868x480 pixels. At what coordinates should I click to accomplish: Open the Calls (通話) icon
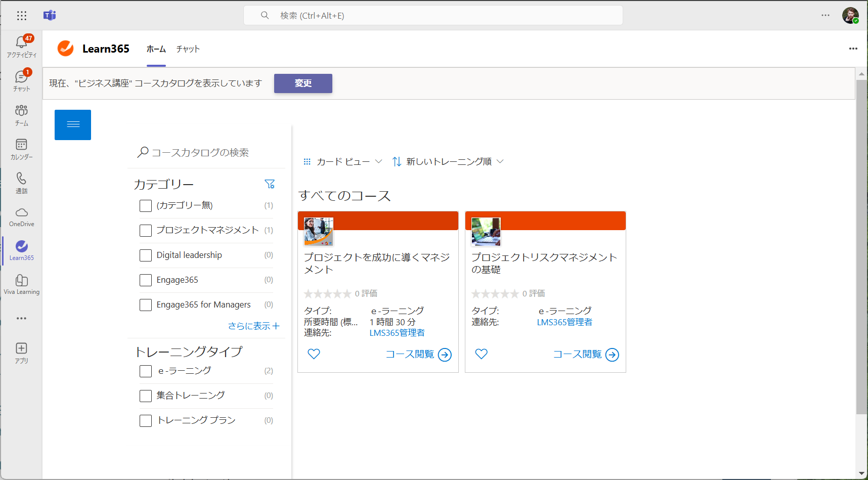coord(22,183)
